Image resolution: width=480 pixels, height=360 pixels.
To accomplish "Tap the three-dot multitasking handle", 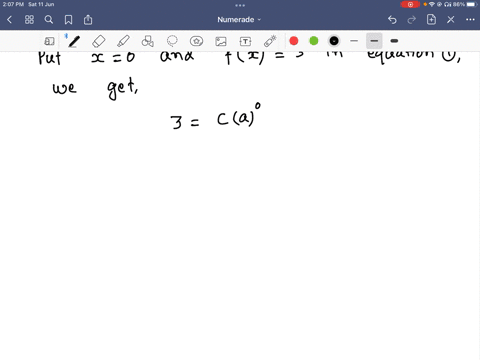I will tap(240, 5).
